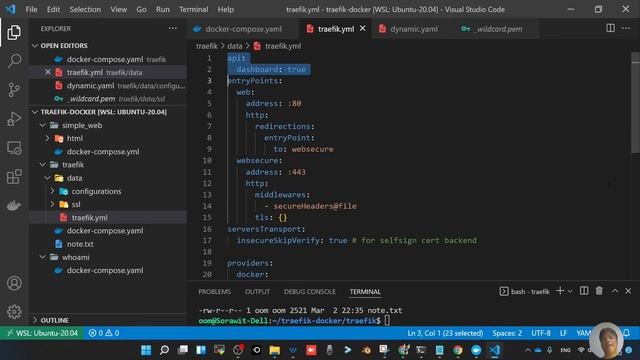Open the Source Control view

coord(14,89)
